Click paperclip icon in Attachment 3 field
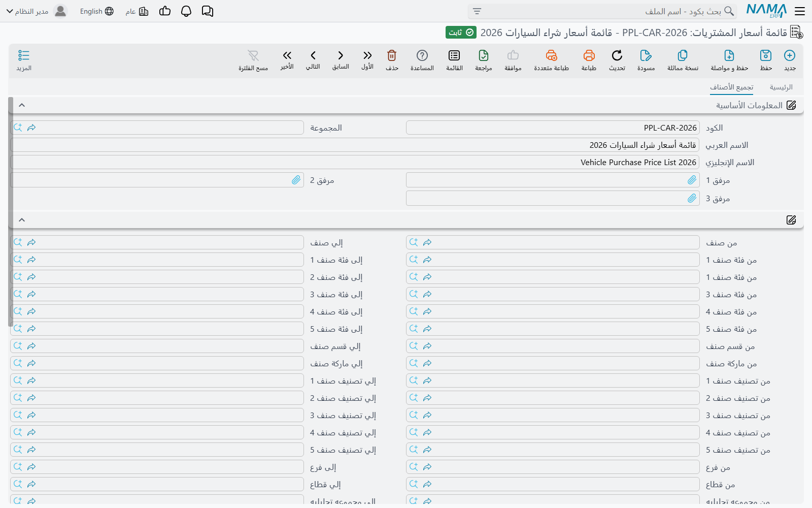This screenshot has width=812, height=508. tap(692, 198)
